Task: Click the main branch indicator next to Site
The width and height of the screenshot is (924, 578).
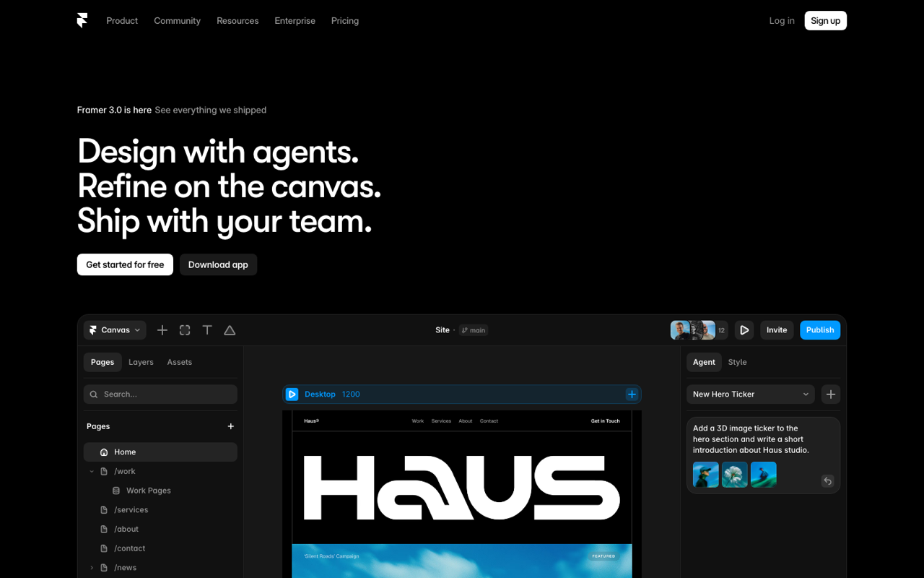Action: 474,330
